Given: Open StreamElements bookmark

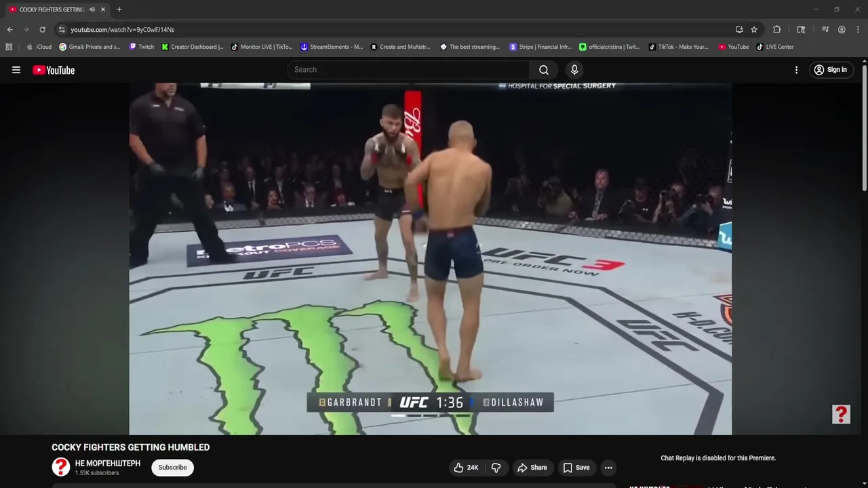Looking at the screenshot, I should 332,47.
